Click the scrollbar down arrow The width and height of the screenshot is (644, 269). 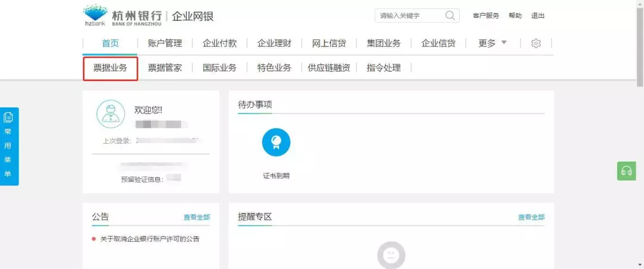pyautogui.click(x=640, y=265)
